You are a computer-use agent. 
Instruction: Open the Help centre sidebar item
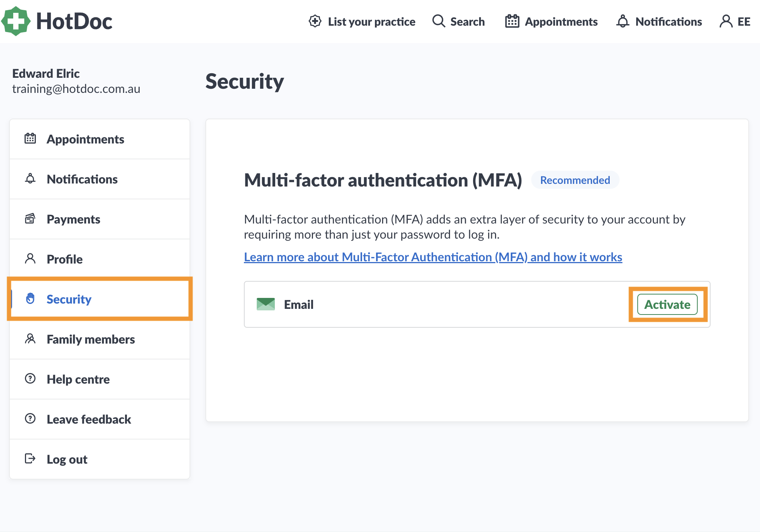[x=78, y=379]
